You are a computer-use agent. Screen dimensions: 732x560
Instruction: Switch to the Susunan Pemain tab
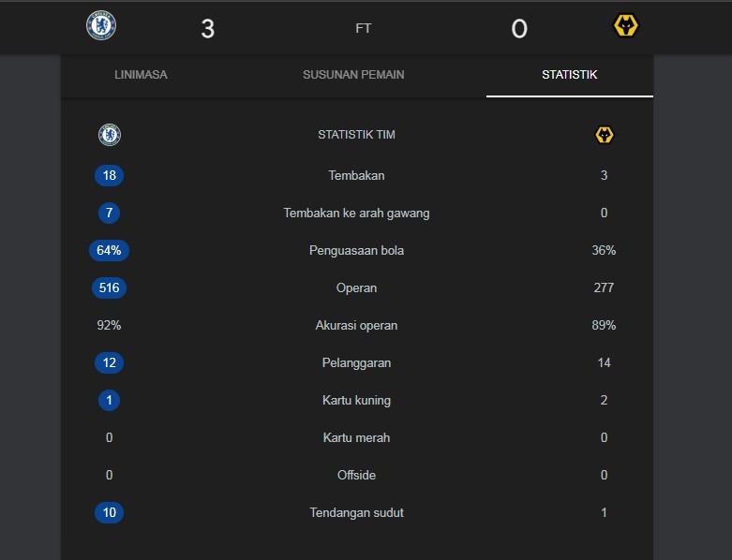353,75
